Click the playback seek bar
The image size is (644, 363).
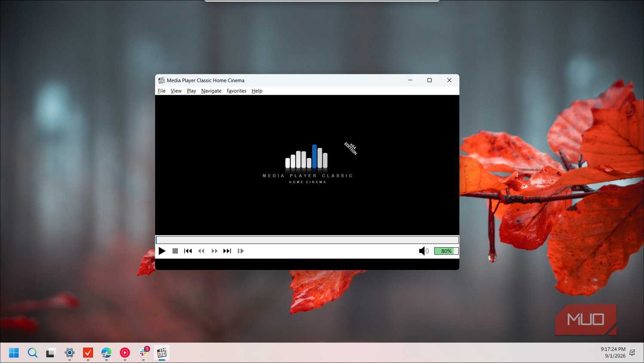tap(307, 240)
